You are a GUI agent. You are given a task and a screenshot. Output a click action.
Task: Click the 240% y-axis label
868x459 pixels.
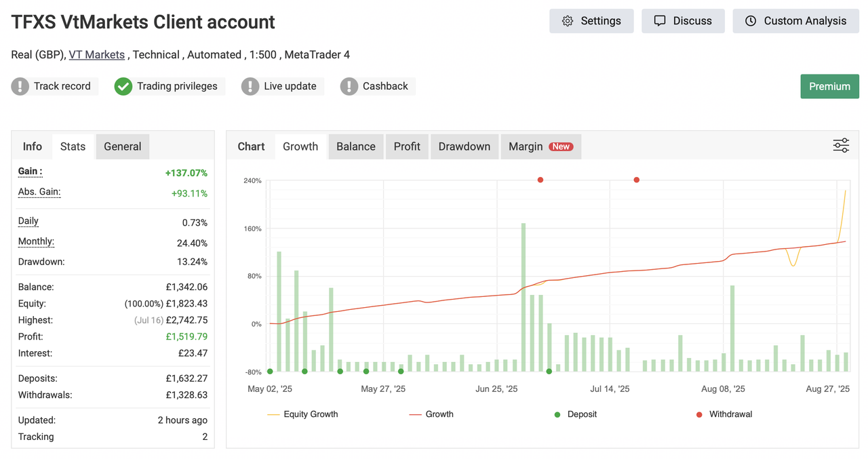click(x=252, y=180)
